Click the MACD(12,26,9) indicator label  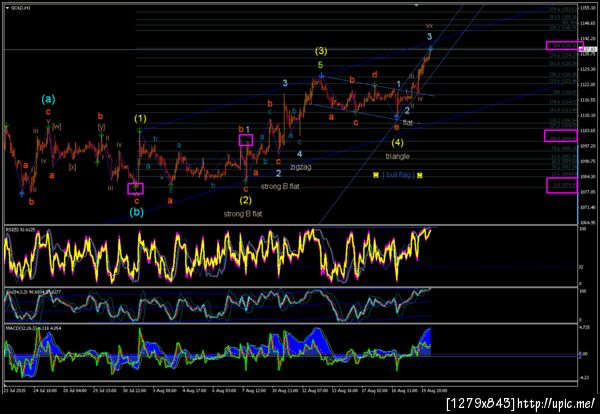pyautogui.click(x=34, y=328)
